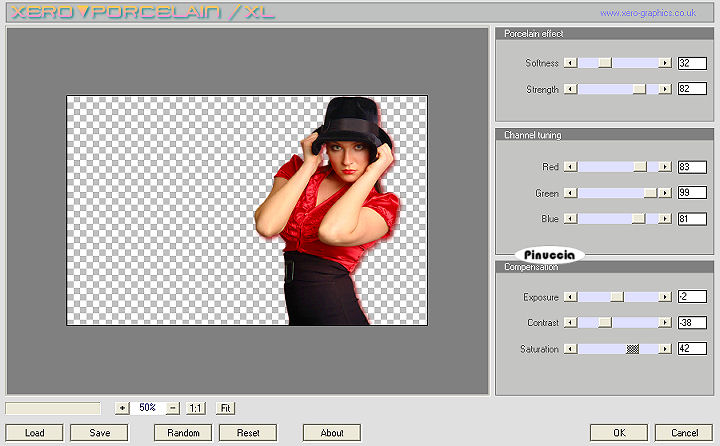Viewport: 720px width, 446px height.
Task: Click the Softness value field
Action: [692, 63]
